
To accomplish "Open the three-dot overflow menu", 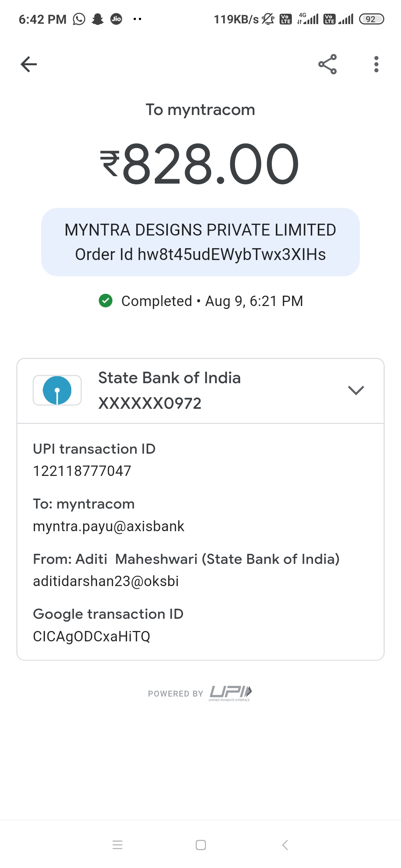I will (x=376, y=64).
